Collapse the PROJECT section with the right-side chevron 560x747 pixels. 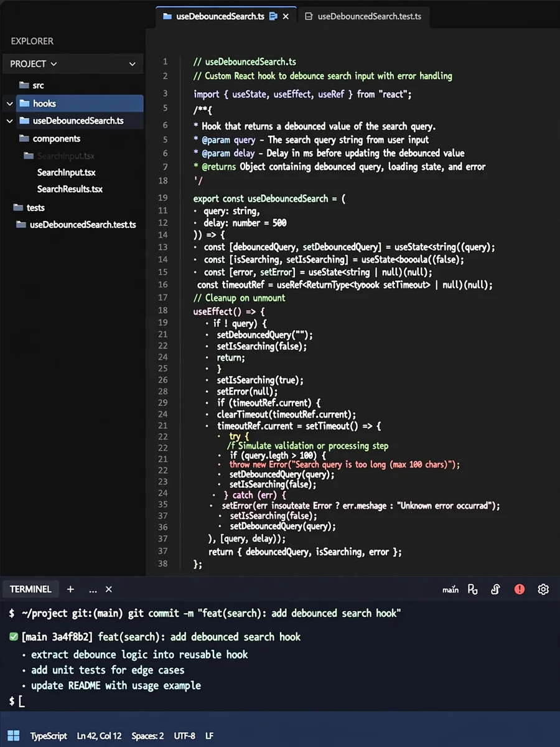[132, 64]
